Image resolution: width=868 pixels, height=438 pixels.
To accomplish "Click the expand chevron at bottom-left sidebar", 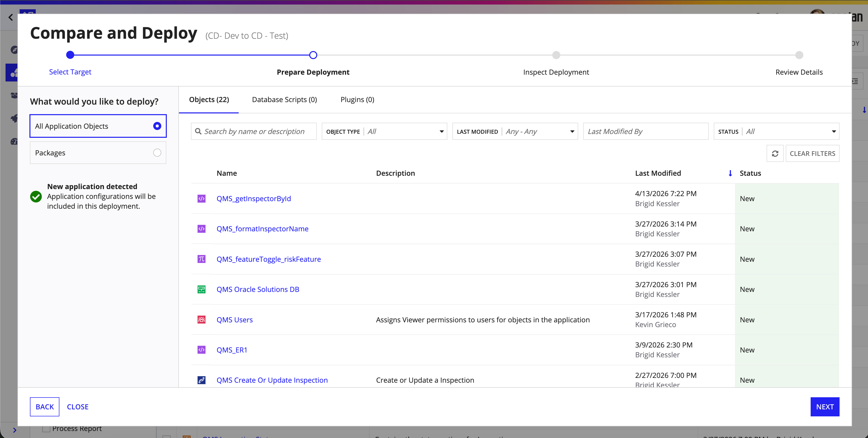I will pyautogui.click(x=15, y=430).
